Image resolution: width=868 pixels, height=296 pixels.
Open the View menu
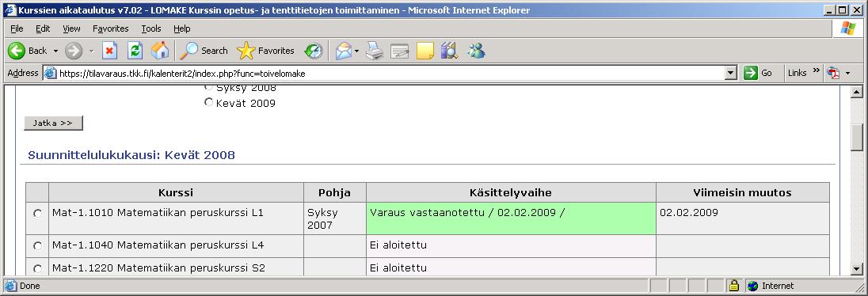tap(71, 28)
